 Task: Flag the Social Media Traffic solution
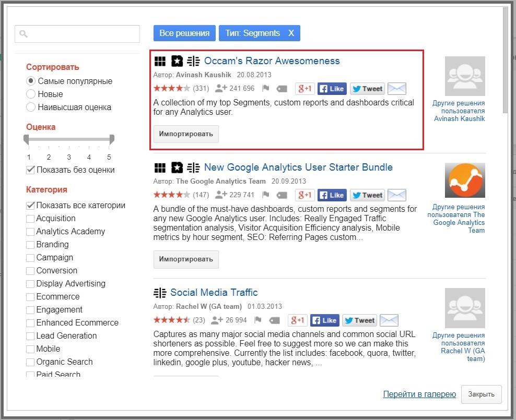click(x=258, y=320)
